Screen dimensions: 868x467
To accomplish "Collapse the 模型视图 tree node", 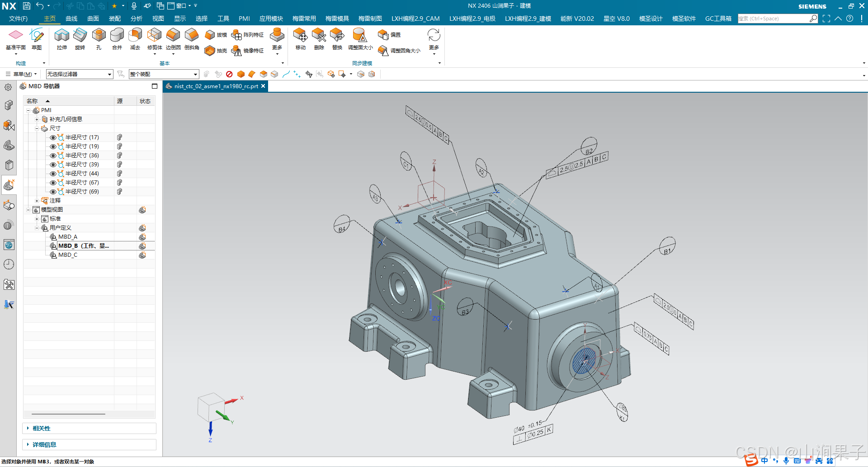I will coord(28,210).
